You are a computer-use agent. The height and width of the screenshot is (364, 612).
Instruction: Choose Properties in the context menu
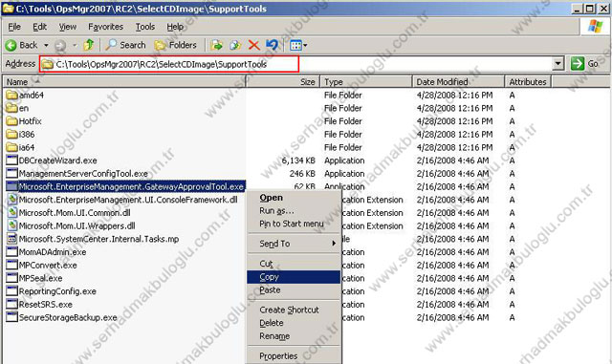[x=294, y=356]
